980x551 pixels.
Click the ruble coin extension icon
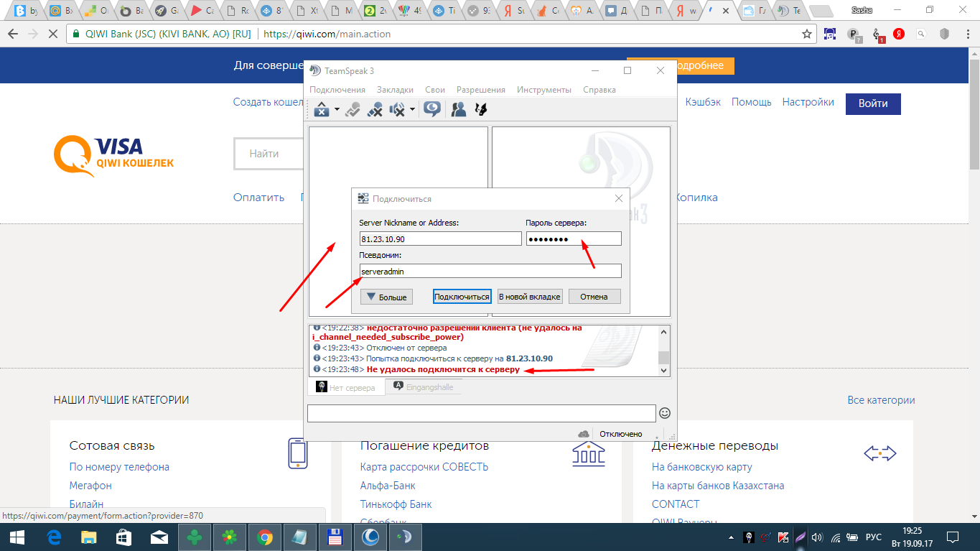(x=854, y=34)
